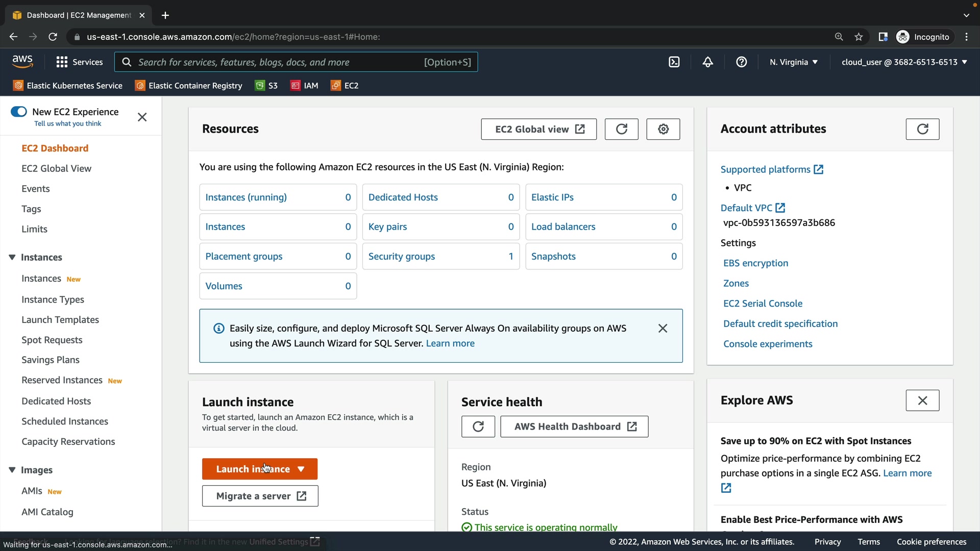Open the Services grid menu
The image size is (980, 551).
[x=79, y=62]
